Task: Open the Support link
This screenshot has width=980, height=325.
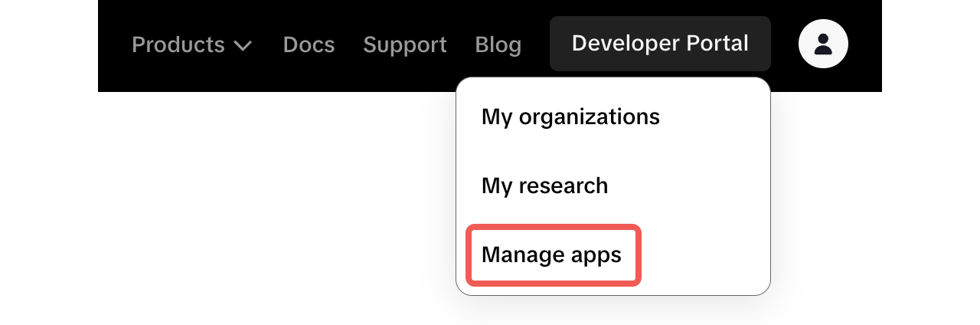Action: (x=404, y=44)
